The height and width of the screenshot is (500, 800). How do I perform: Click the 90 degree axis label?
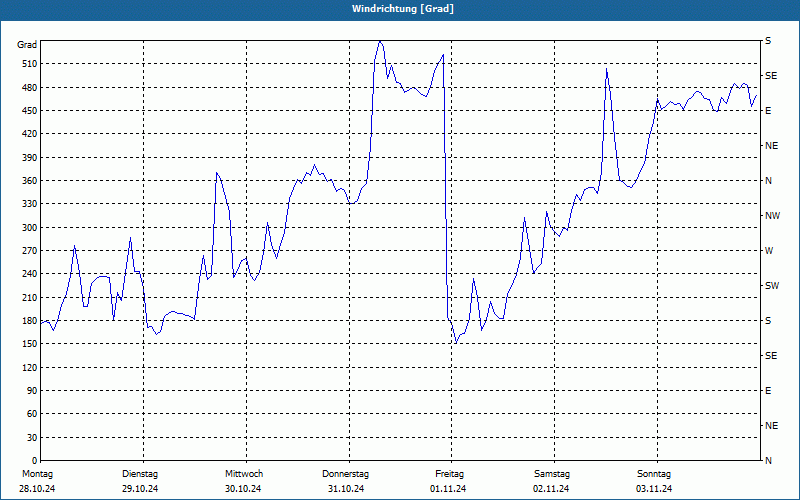(32, 391)
